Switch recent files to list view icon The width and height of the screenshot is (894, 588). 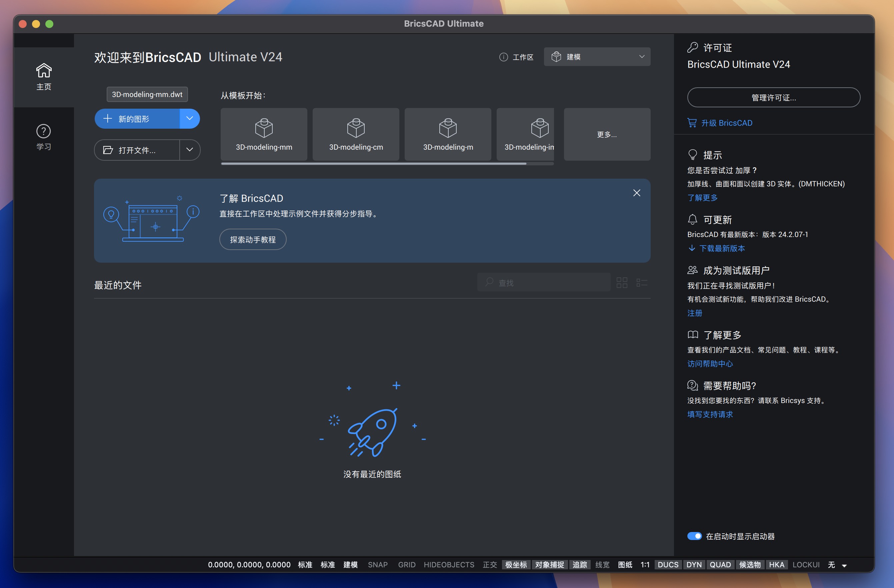click(x=642, y=283)
